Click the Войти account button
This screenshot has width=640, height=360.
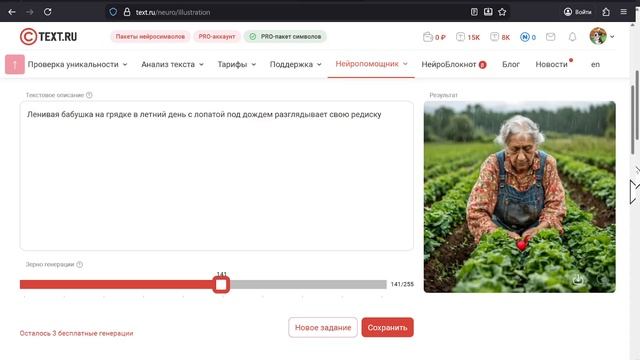pyautogui.click(x=578, y=12)
